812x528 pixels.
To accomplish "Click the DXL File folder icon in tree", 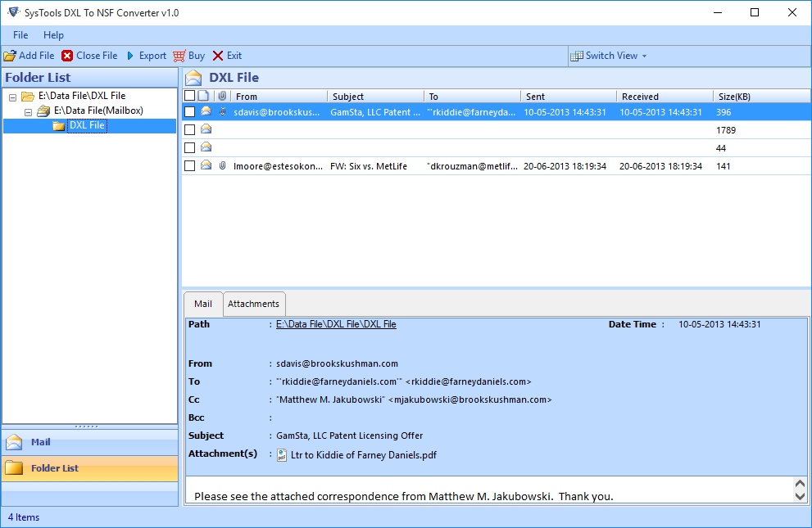I will [58, 126].
